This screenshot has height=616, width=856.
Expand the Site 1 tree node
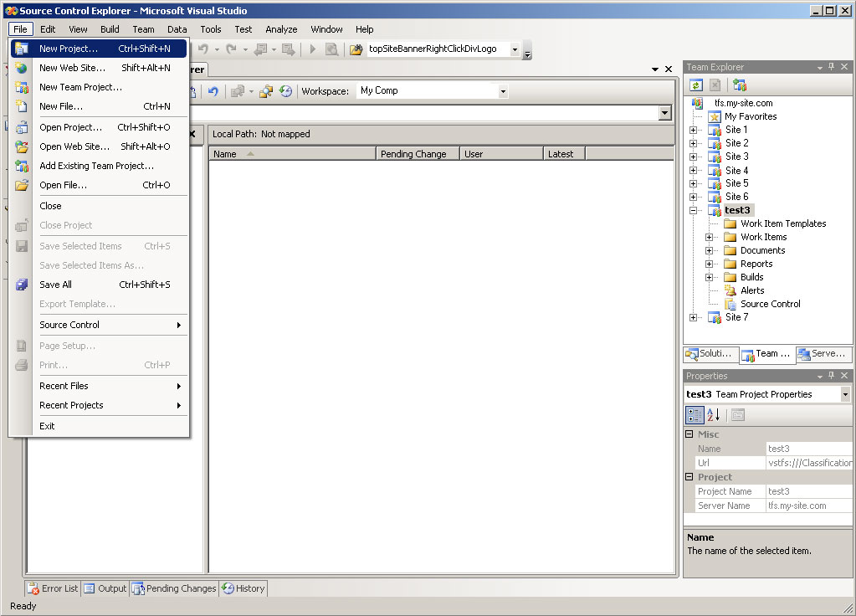pyautogui.click(x=693, y=130)
